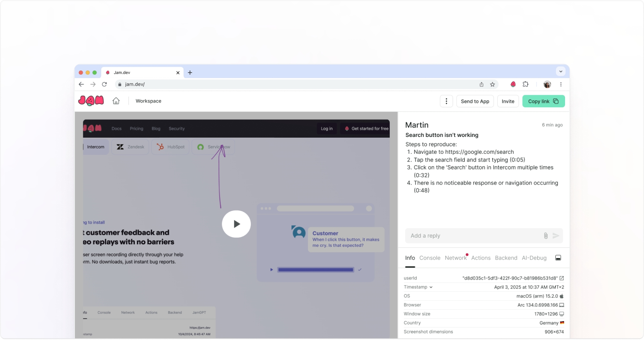Click the attachment paperclip icon in reply box

pos(545,236)
